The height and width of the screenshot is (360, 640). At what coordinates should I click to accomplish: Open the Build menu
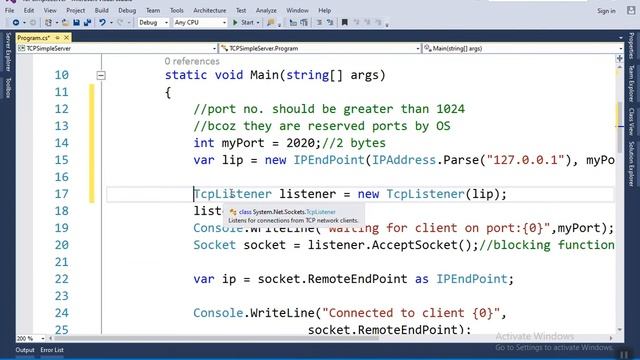(x=102, y=10)
